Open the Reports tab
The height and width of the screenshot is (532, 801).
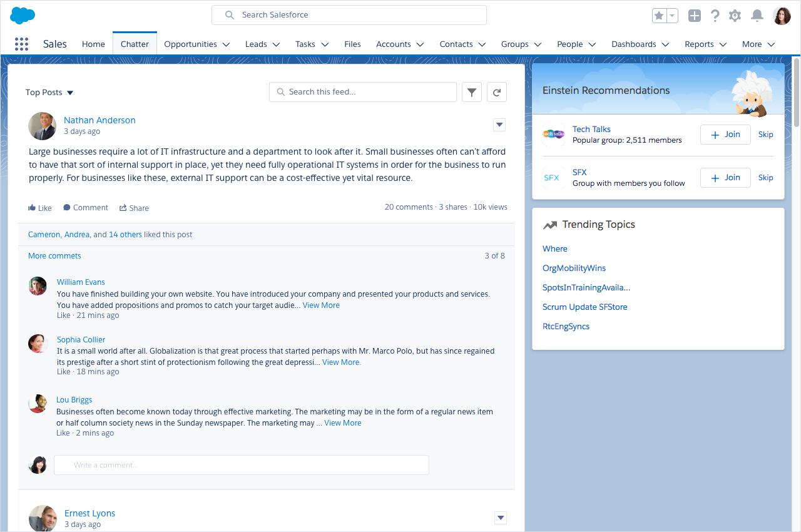tap(700, 44)
